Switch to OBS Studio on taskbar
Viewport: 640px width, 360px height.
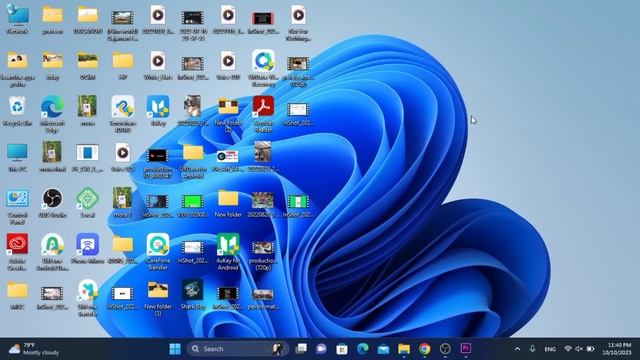point(445,349)
